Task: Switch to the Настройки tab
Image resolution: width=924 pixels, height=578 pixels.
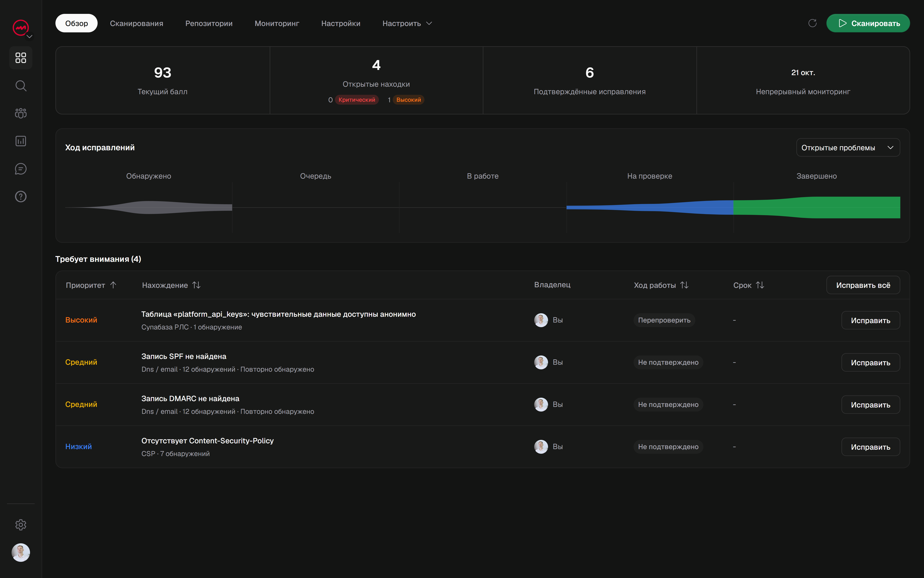Action: [341, 23]
